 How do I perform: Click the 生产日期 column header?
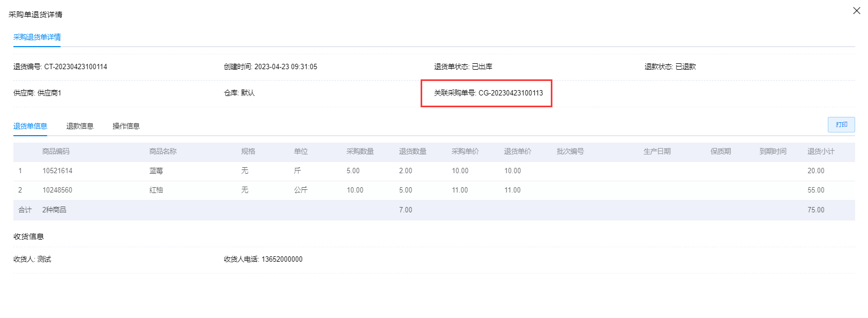657,151
